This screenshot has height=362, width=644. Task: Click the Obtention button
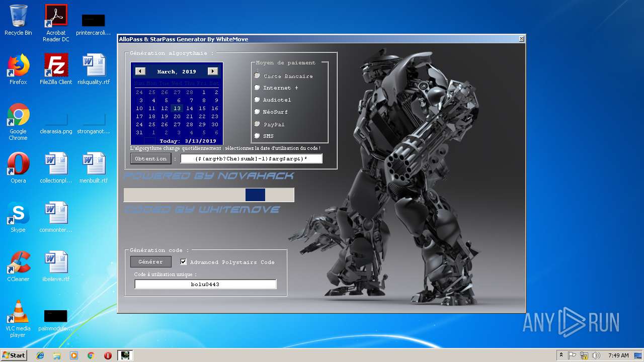pyautogui.click(x=150, y=159)
